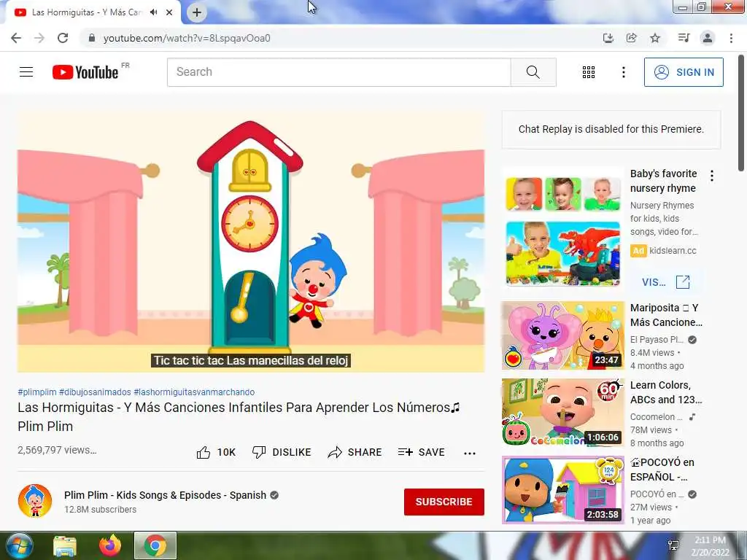Image resolution: width=747 pixels, height=560 pixels.
Task: Close the Las Hormiguitas tab
Action: point(169,12)
